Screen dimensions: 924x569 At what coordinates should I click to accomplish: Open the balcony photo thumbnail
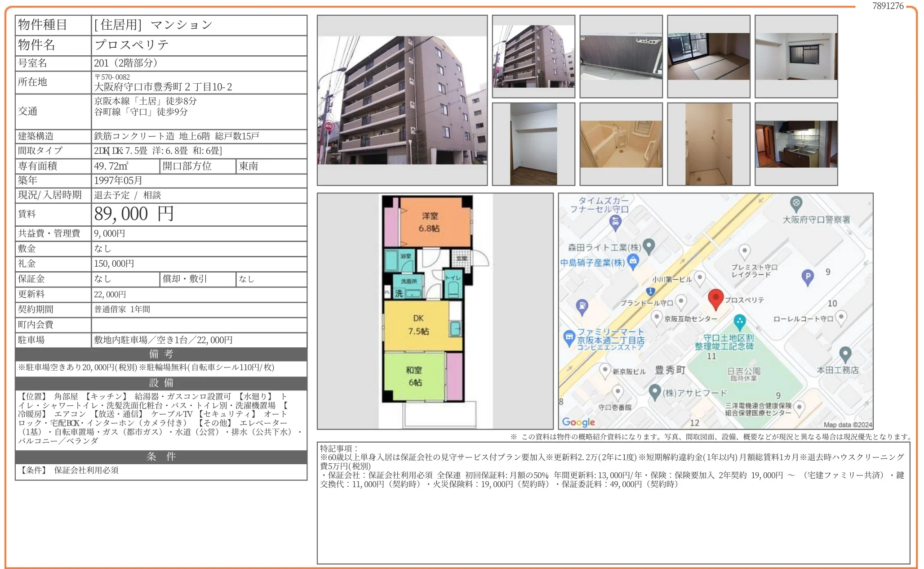(x=621, y=57)
